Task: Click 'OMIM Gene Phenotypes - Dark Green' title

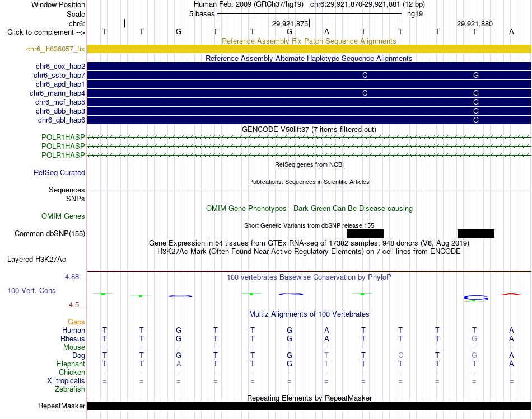Action: [x=309, y=209]
